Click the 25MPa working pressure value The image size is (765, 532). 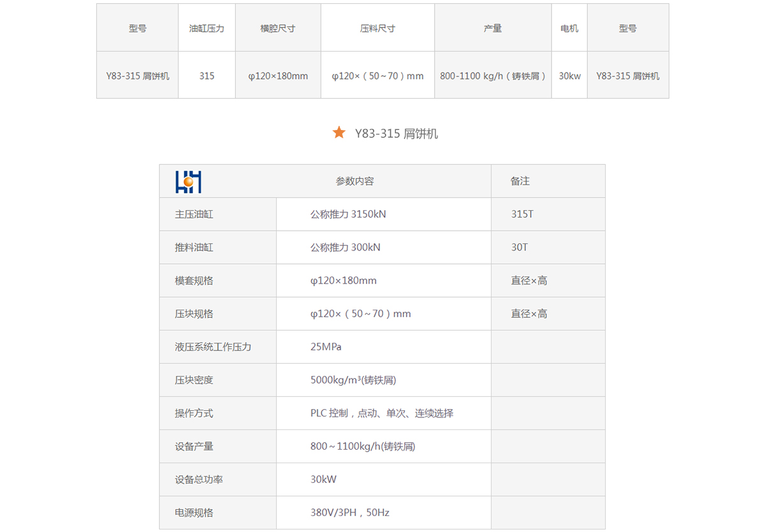[x=326, y=347]
